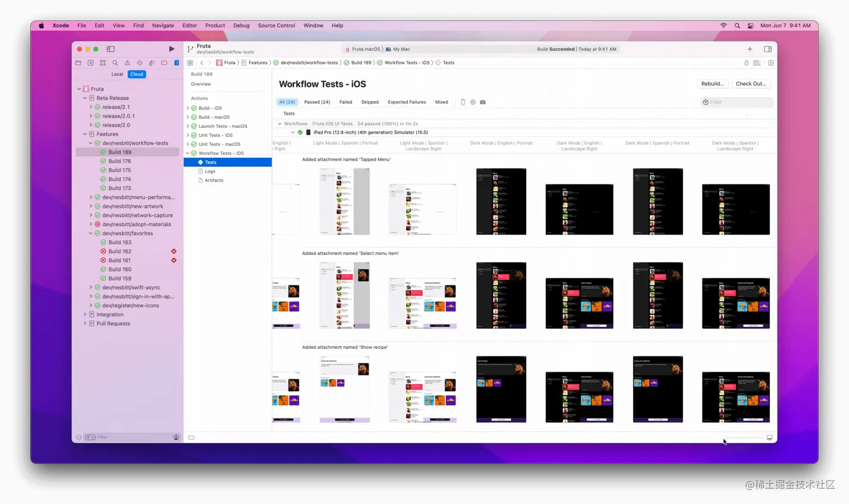This screenshot has height=504, width=849.
Task: Expand the Integration group
Action: 85,314
